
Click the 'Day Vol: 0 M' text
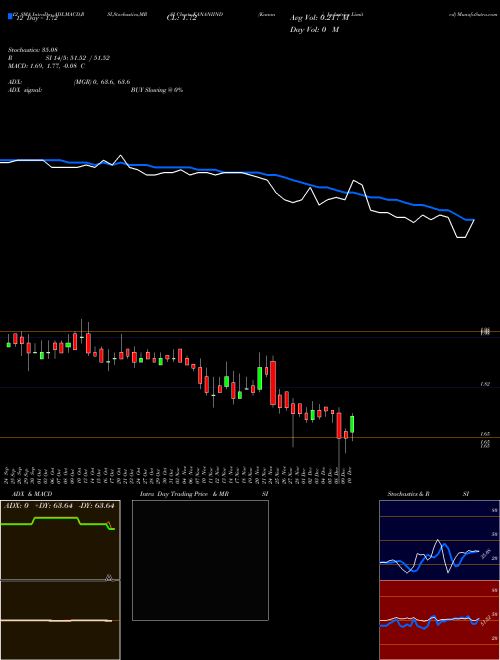click(x=314, y=30)
